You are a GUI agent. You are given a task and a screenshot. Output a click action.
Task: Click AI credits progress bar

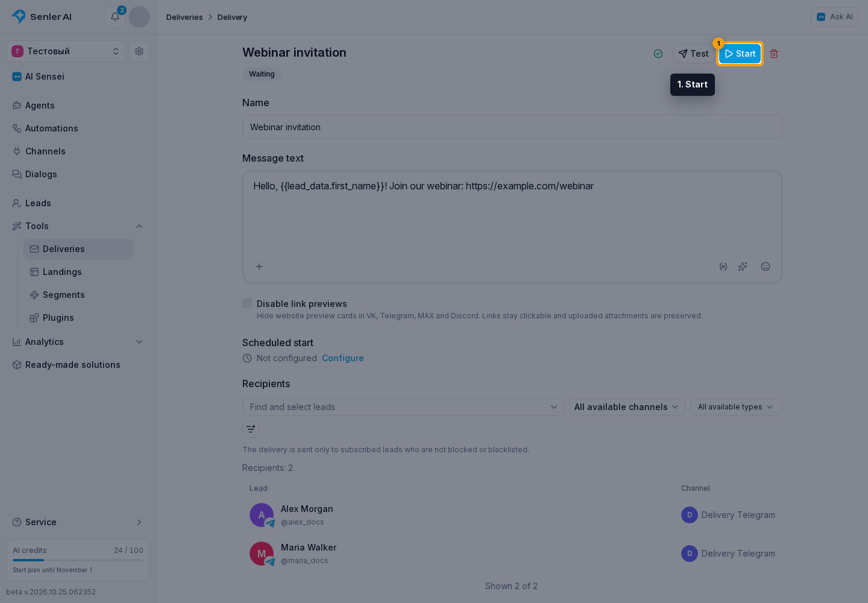pos(78,560)
